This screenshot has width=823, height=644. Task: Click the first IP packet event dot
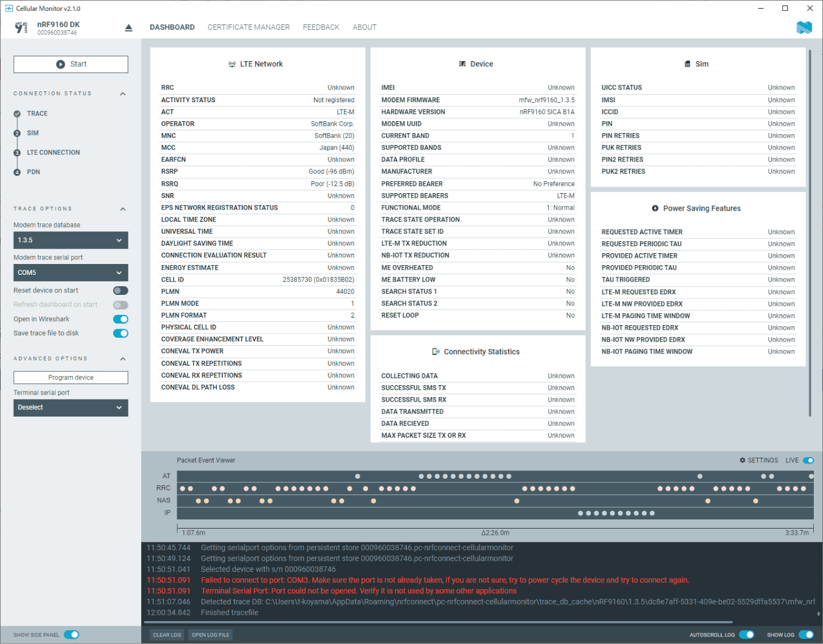581,513
